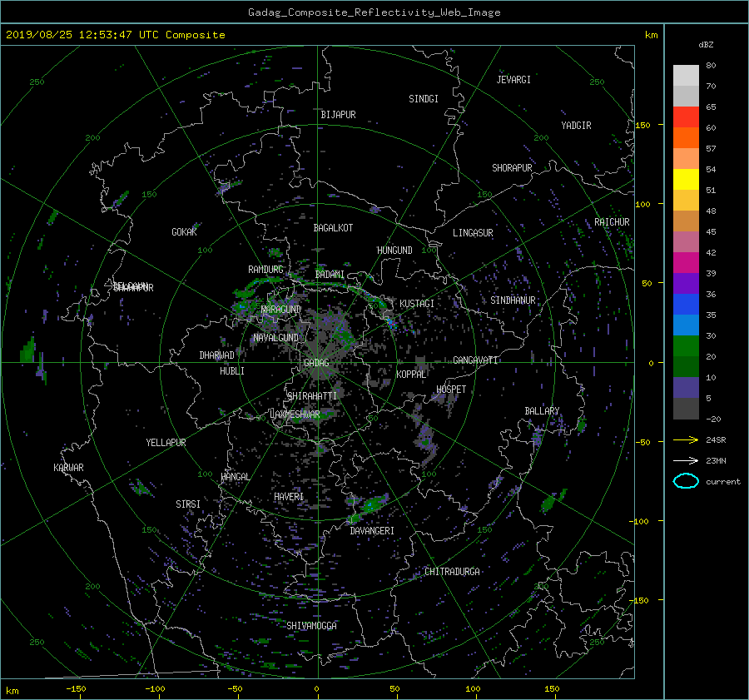Select the CHITRADURGA city label
Image resolution: width=749 pixels, height=700 pixels.
click(x=453, y=572)
